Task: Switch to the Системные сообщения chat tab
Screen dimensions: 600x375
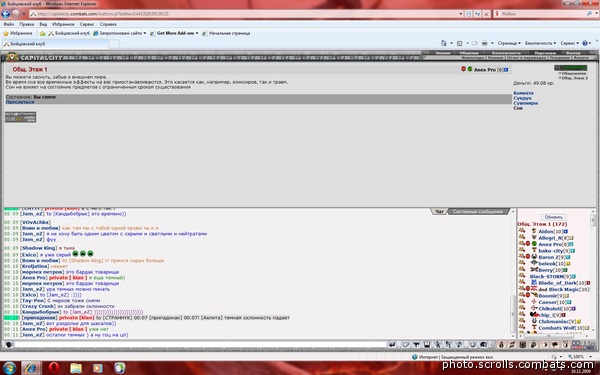Action: (x=478, y=212)
